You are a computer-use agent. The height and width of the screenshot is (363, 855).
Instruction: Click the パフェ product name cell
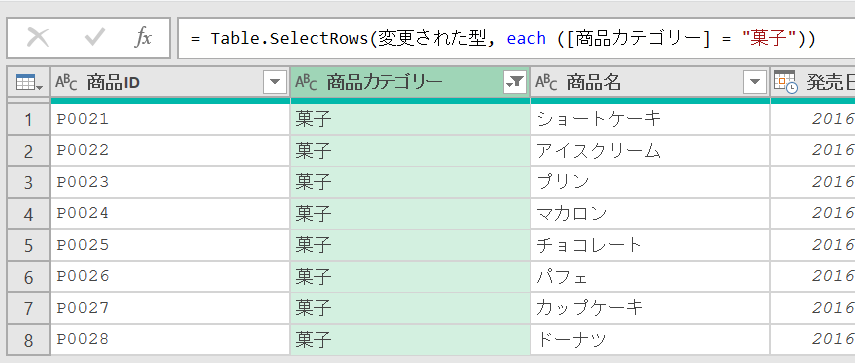(x=650, y=277)
